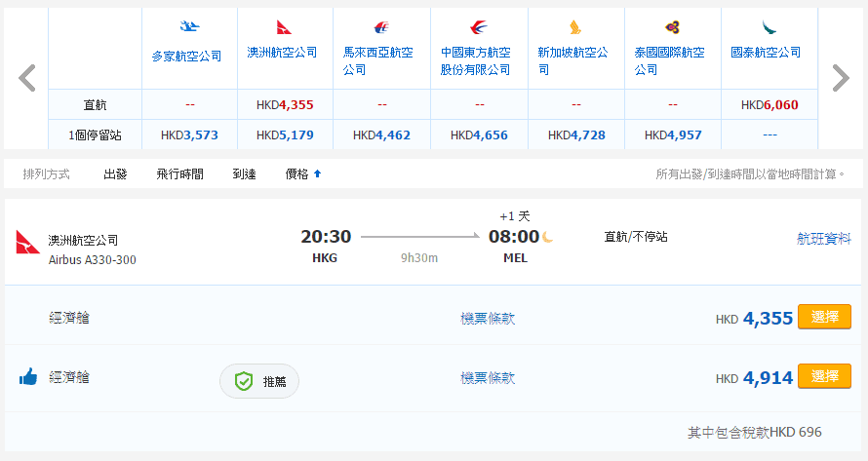Click the Cathay Pacific logo icon

tap(769, 27)
